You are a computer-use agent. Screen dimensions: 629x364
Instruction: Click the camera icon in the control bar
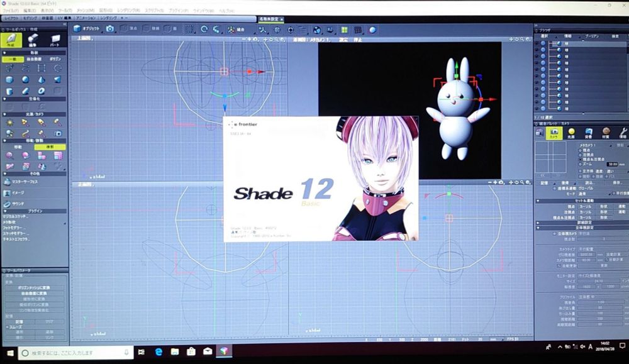tap(109, 29)
